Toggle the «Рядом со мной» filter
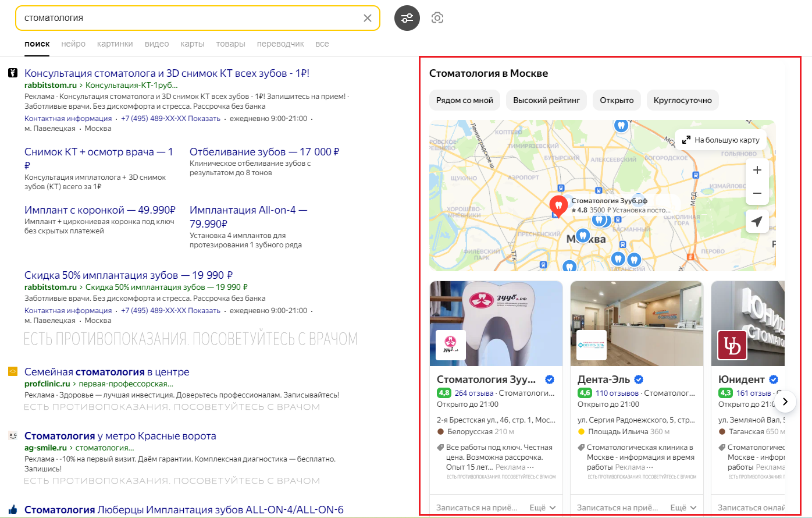Image resolution: width=812 pixels, height=518 pixels. [464, 100]
